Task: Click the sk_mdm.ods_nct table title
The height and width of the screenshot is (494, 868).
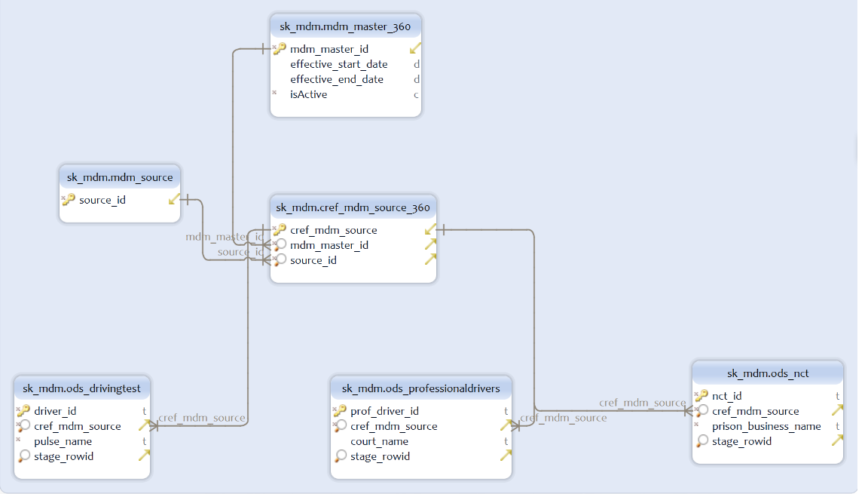Action: click(767, 372)
